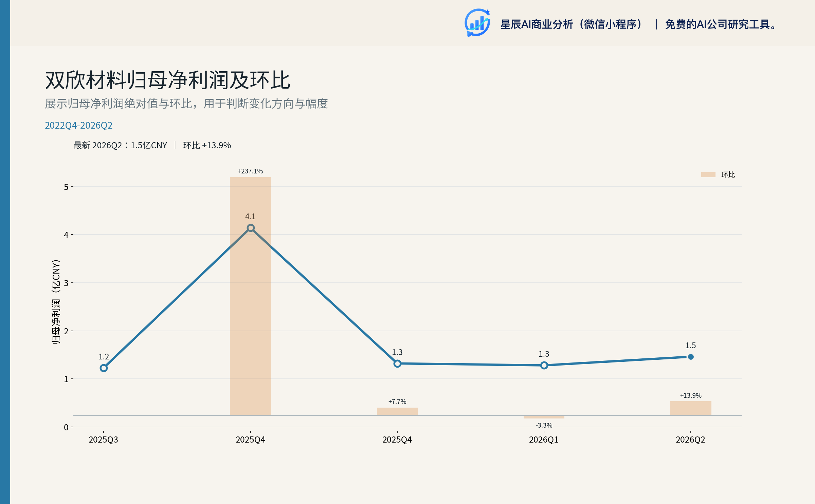815x504 pixels.
Task: Click the y-axis tick label 5
Action: (x=66, y=187)
